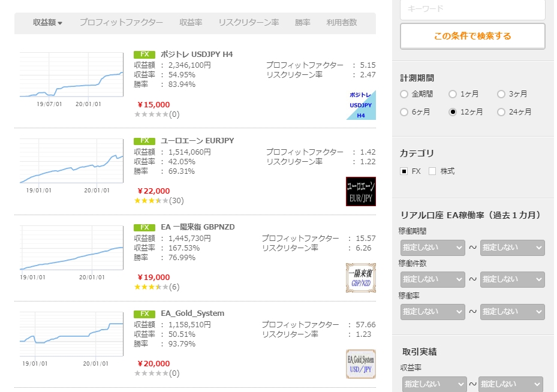557x392 pixels.
Task: Uncheck the FX category checkbox
Action: click(404, 171)
